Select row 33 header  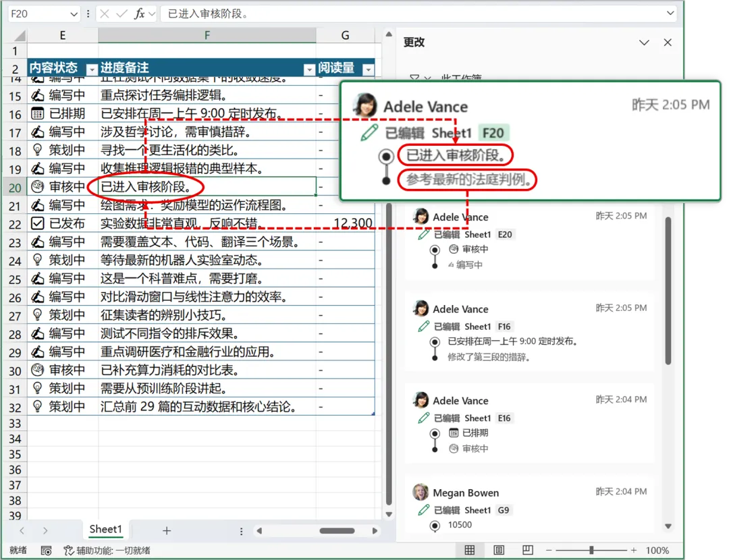(x=15, y=423)
